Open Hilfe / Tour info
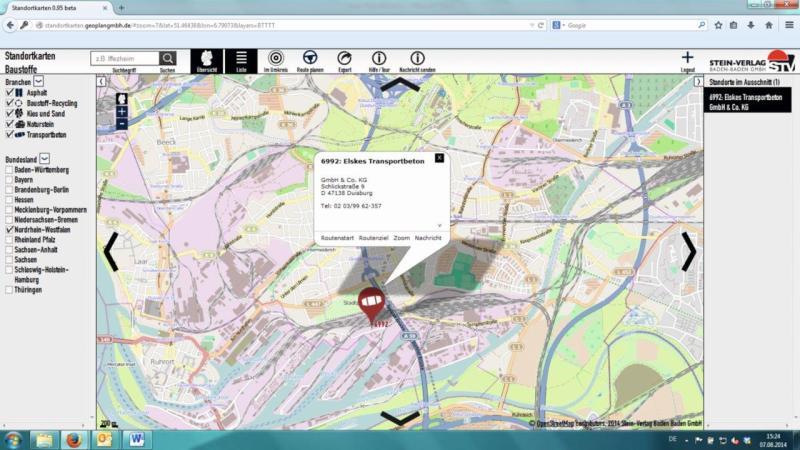This screenshot has width=800, height=450. click(x=379, y=59)
